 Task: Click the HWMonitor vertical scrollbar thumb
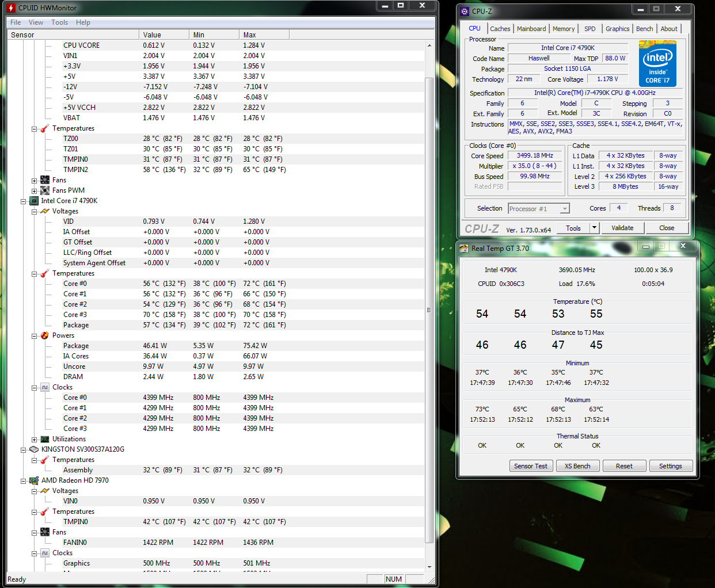[429, 310]
